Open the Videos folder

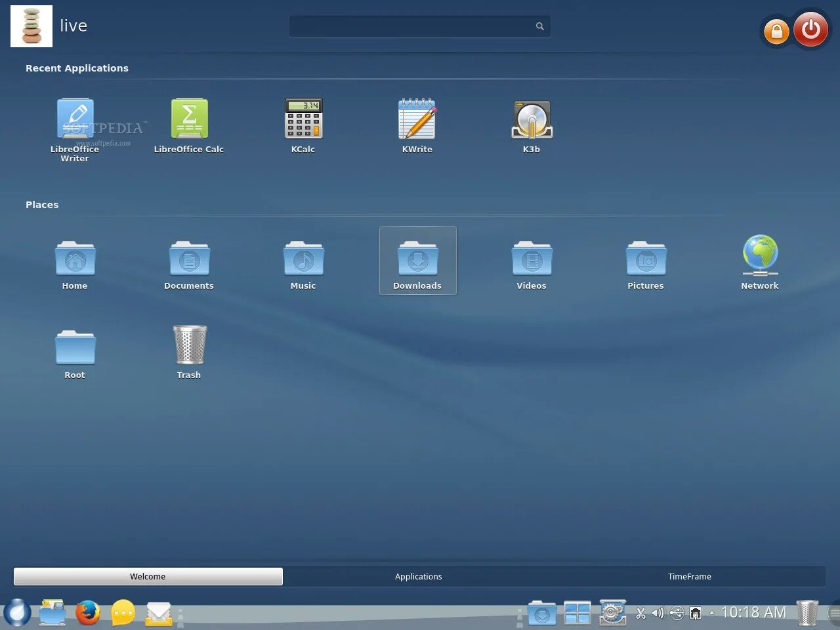tap(532, 264)
